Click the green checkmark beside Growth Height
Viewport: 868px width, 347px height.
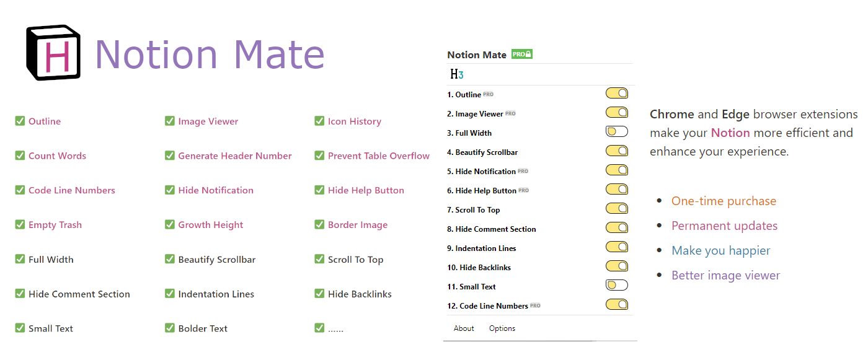pos(170,224)
